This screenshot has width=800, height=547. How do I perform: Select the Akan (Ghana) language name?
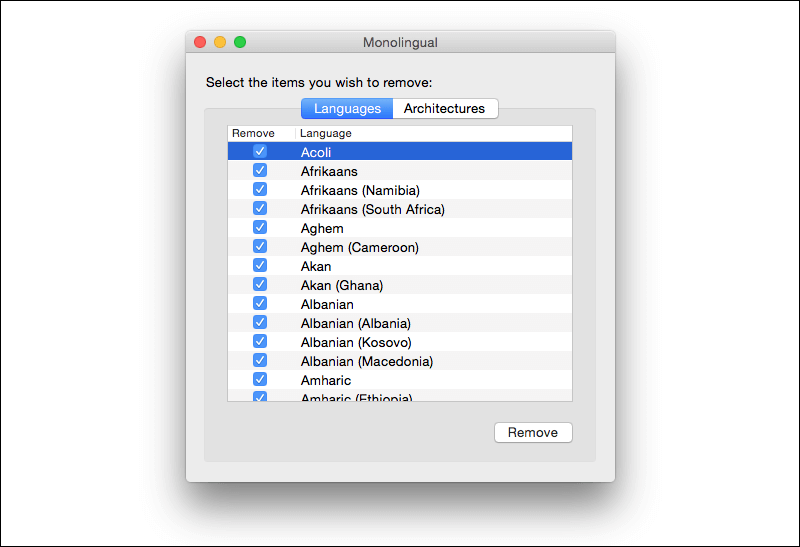(x=342, y=285)
